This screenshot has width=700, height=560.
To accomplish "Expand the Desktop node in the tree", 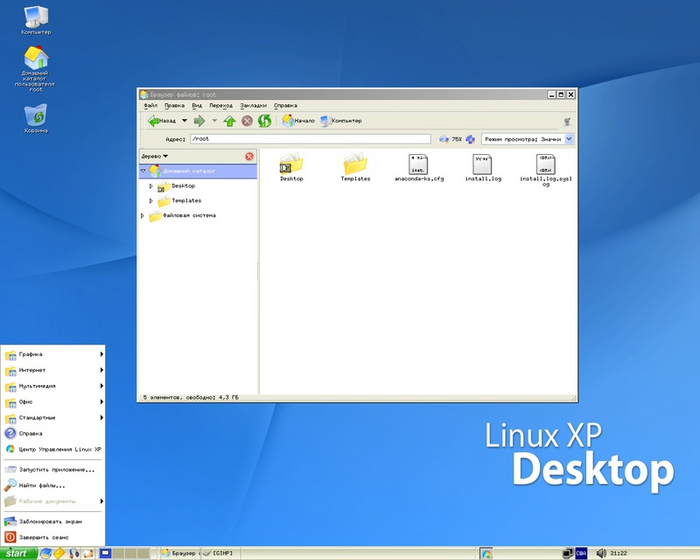I will [x=151, y=186].
